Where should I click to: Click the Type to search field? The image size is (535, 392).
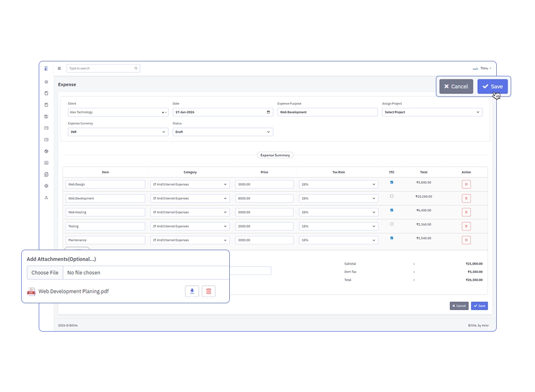(103, 69)
